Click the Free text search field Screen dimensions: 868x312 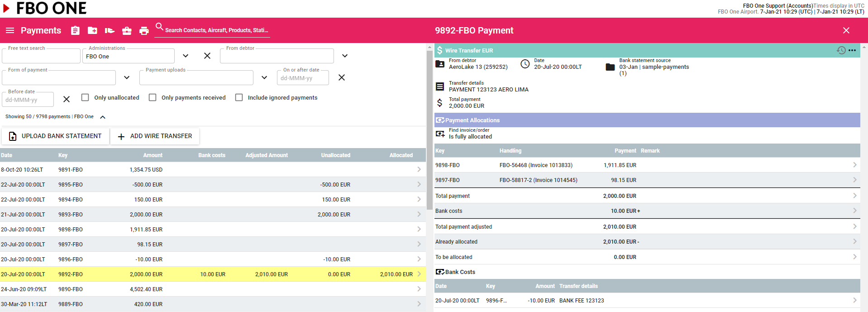point(41,56)
